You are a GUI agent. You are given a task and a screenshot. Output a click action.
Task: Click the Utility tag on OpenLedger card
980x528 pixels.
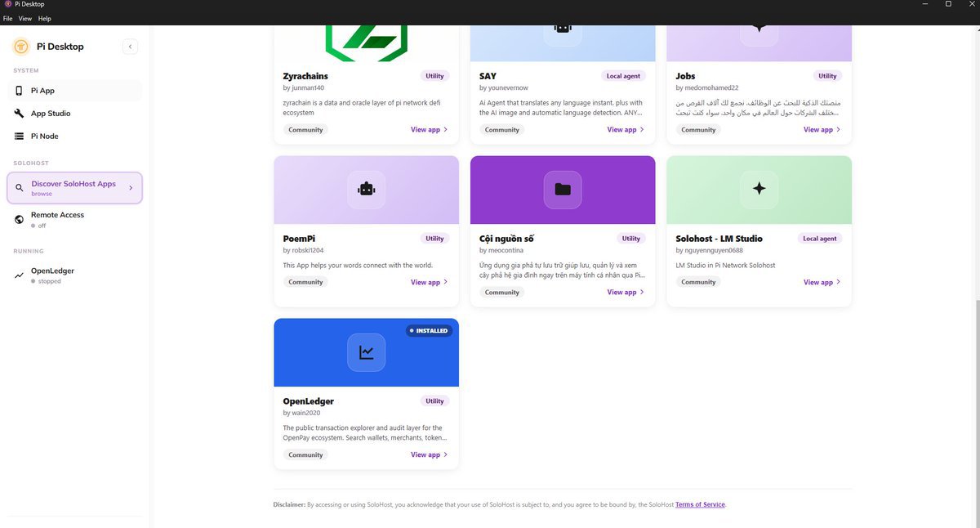coord(434,401)
